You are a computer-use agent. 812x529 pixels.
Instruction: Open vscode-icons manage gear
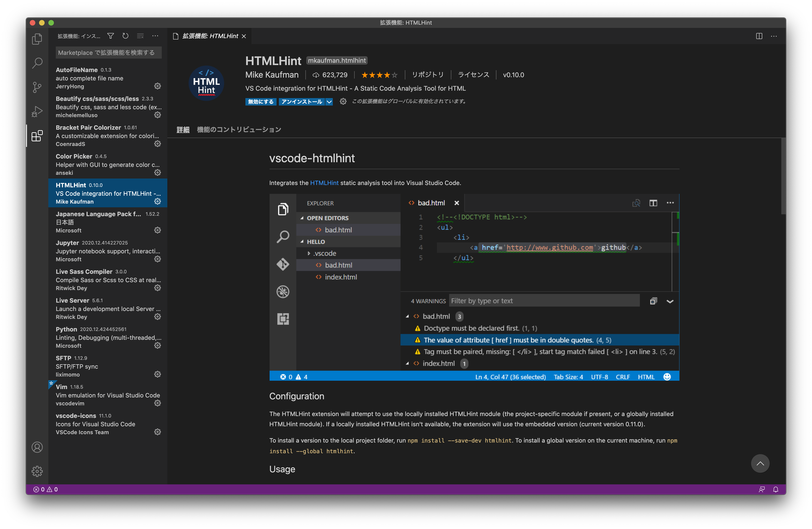coord(157,432)
